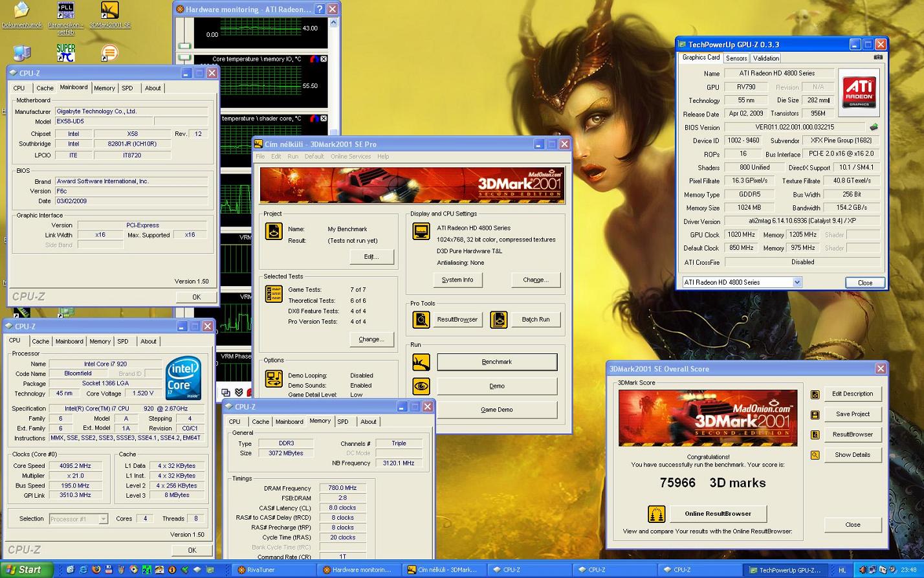Click the 75966 3D marks score text
Screen dimensions: 924x578
[x=712, y=483]
